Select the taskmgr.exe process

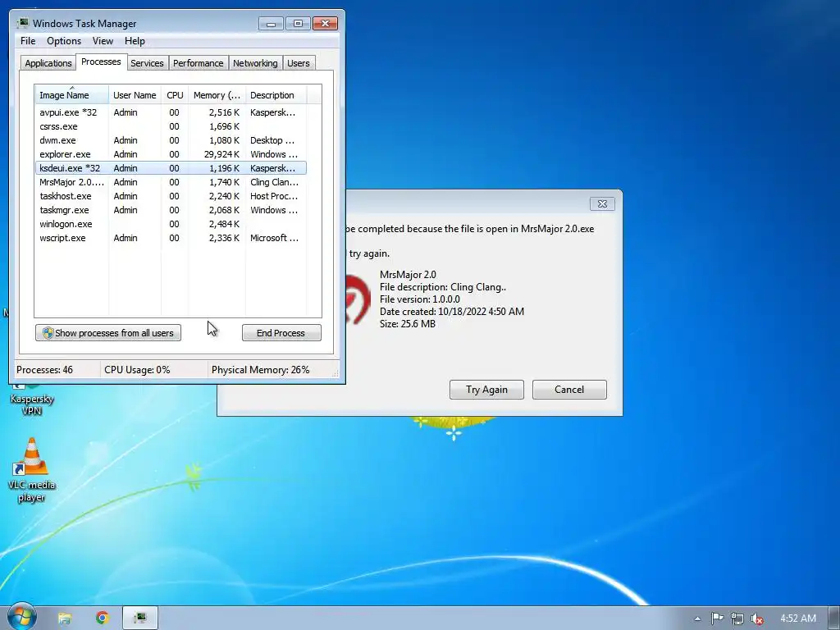(x=171, y=210)
